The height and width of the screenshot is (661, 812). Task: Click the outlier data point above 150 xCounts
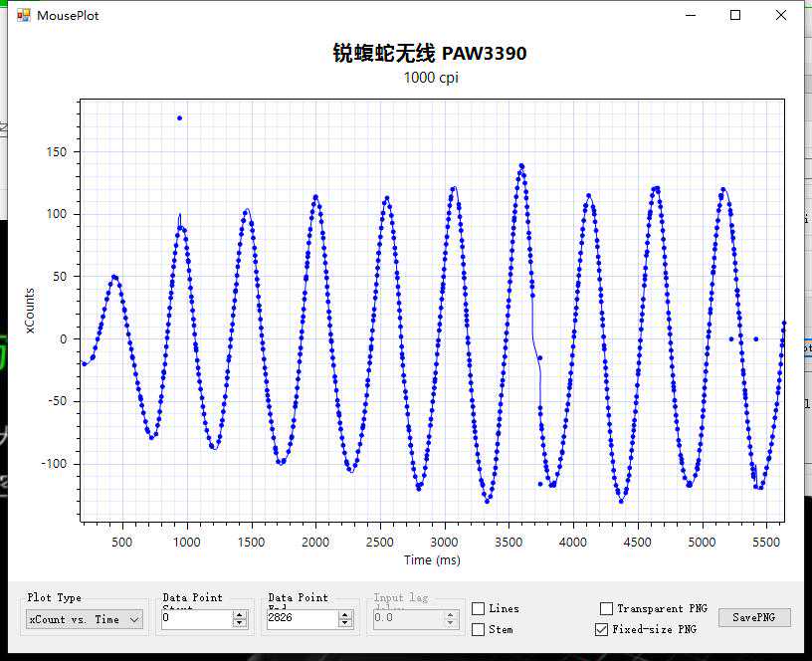pos(179,118)
